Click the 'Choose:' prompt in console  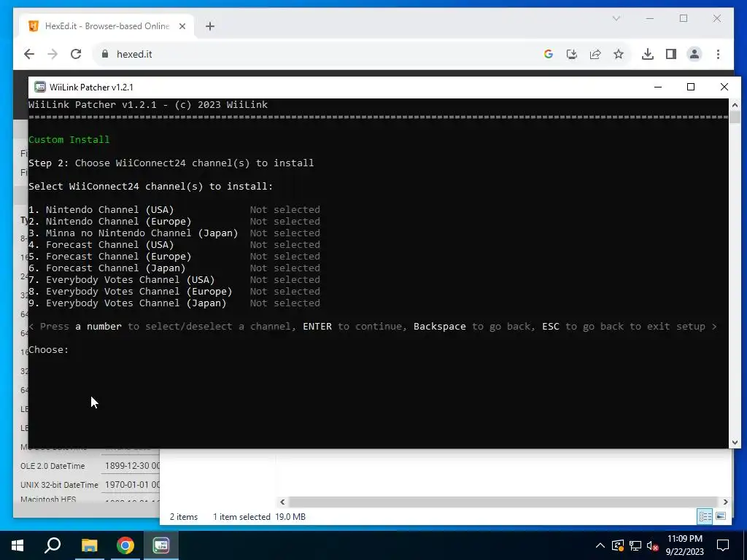(x=49, y=349)
